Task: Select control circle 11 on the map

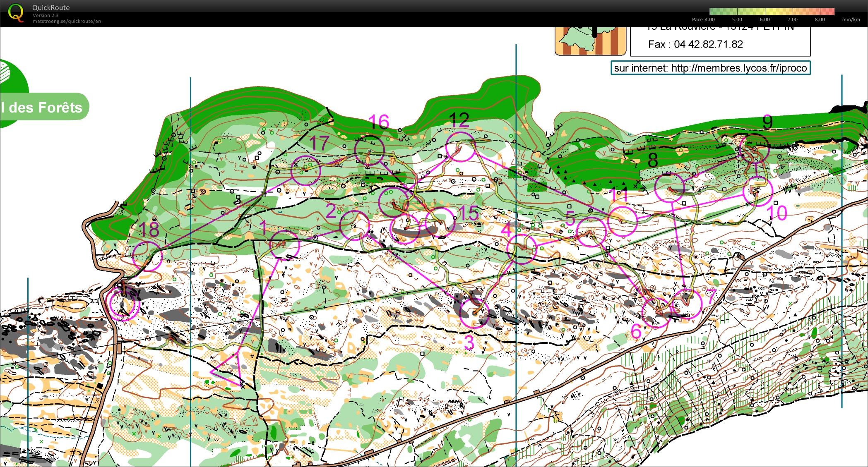Action: pos(622,221)
